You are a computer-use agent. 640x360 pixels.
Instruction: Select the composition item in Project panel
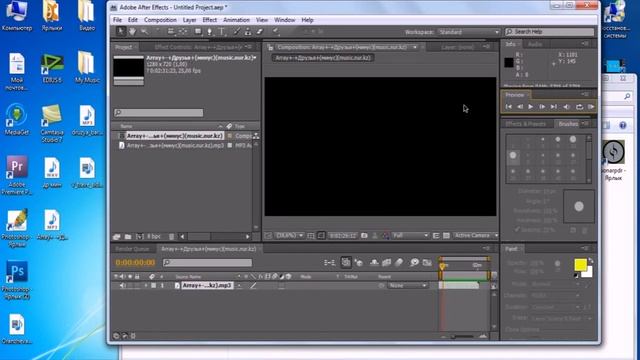174,136
